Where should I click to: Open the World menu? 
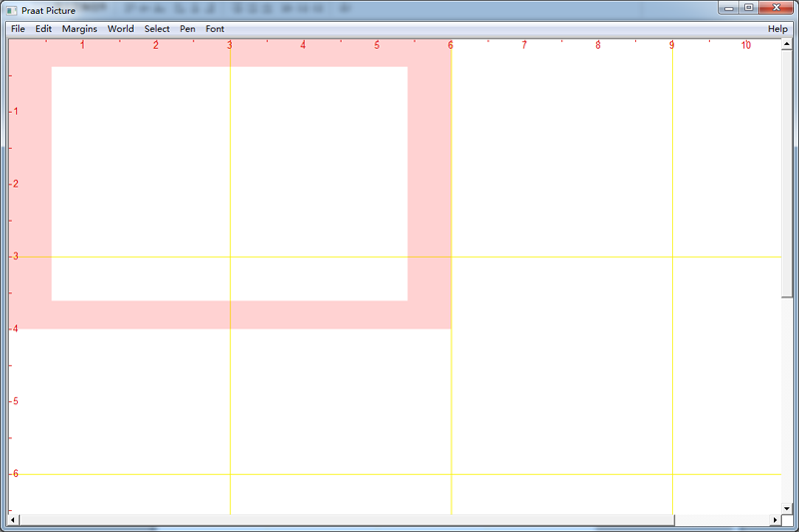(121, 29)
